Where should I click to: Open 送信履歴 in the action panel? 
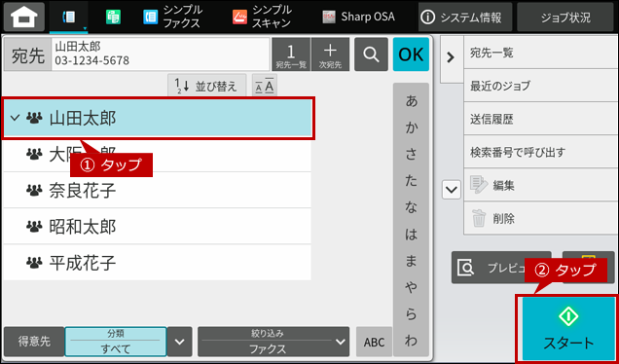coord(541,119)
